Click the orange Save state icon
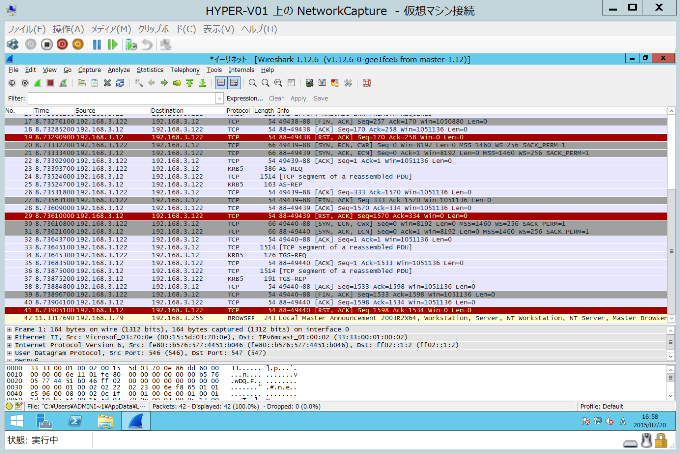This screenshot has height=454, width=680. tap(78, 44)
